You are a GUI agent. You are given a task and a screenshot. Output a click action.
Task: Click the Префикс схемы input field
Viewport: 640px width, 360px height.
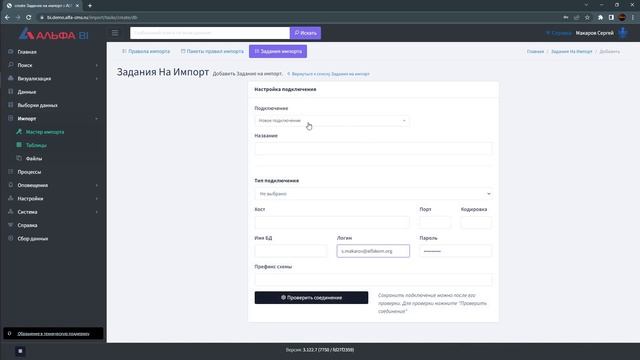point(373,280)
